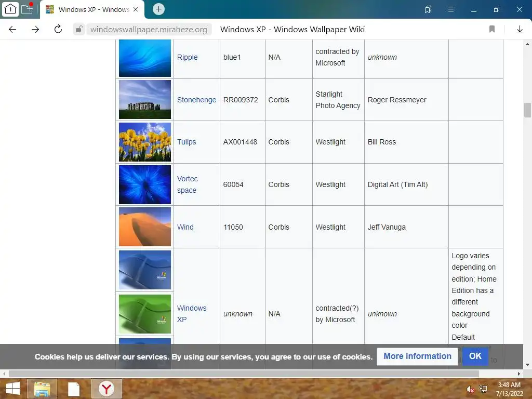This screenshot has width=532, height=399.
Task: Show site security lock info
Action: click(x=79, y=29)
